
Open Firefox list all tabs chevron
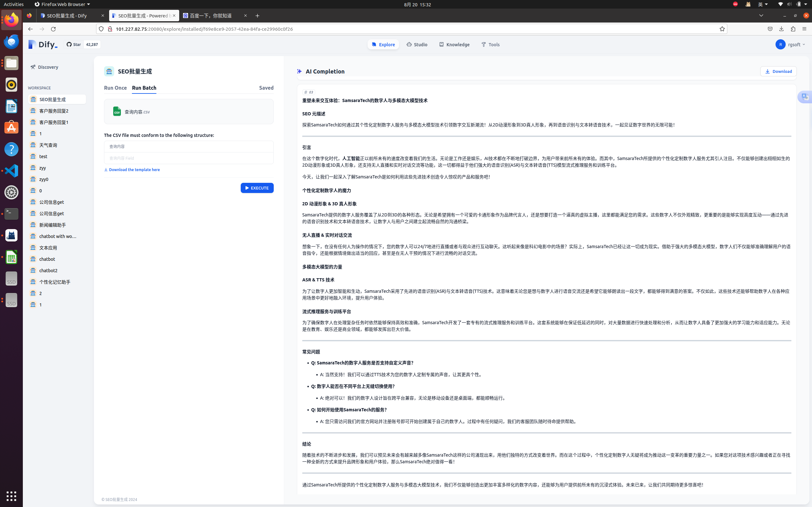tap(761, 16)
